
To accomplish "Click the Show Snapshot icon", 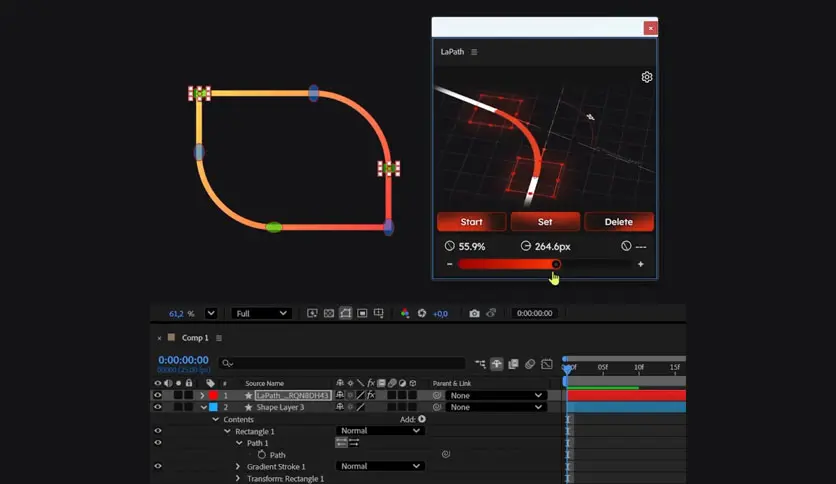I will click(491, 313).
